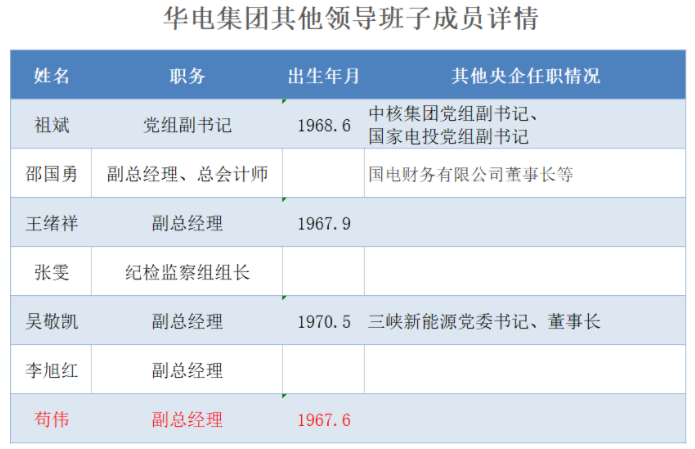Select the 出生年月 column header
Viewport: 695px width, 449px height.
coord(324,76)
